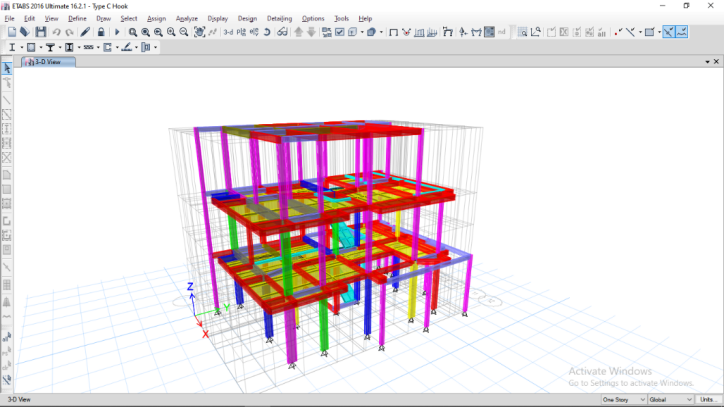Click the Run Analysis play icon
This screenshot has width=724, height=407.
pos(117,32)
